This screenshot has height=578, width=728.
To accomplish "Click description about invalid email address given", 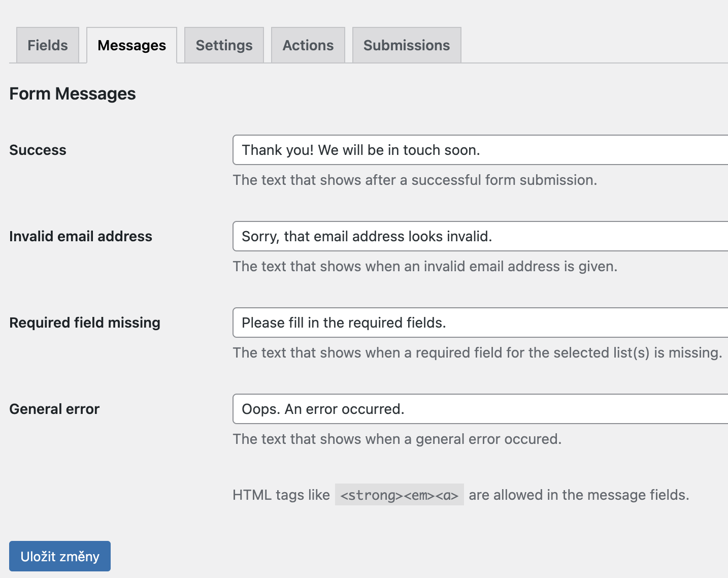I will (x=425, y=267).
